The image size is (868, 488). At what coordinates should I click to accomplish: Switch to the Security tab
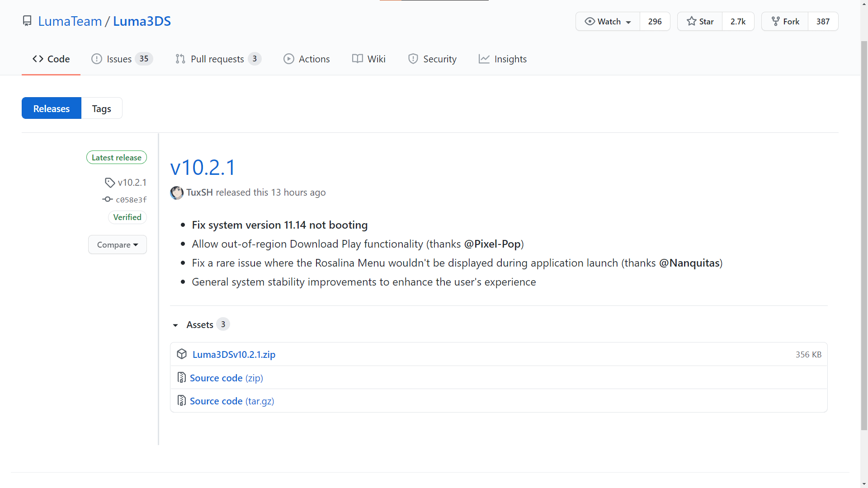[432, 59]
